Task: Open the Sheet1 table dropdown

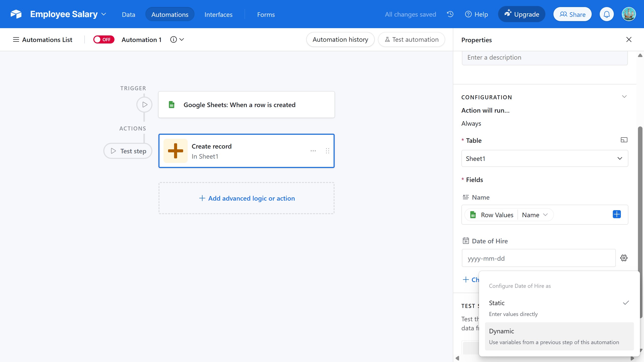Action: click(x=545, y=158)
